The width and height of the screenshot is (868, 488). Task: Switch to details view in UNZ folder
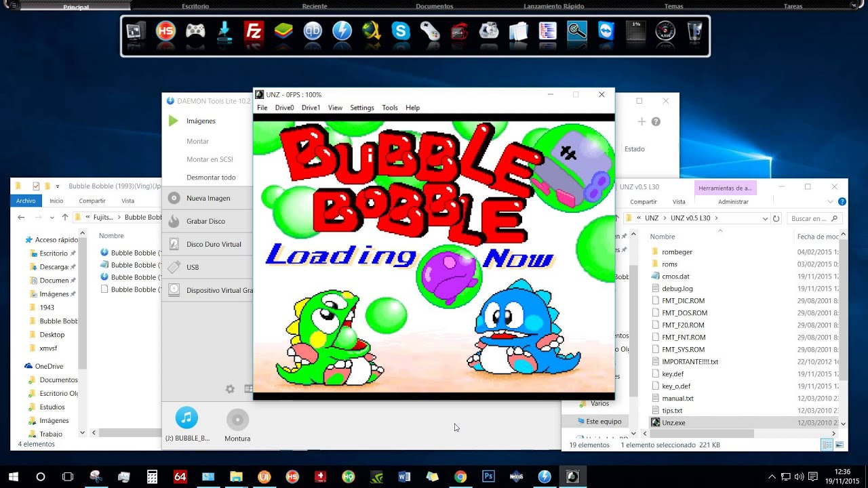(827, 445)
